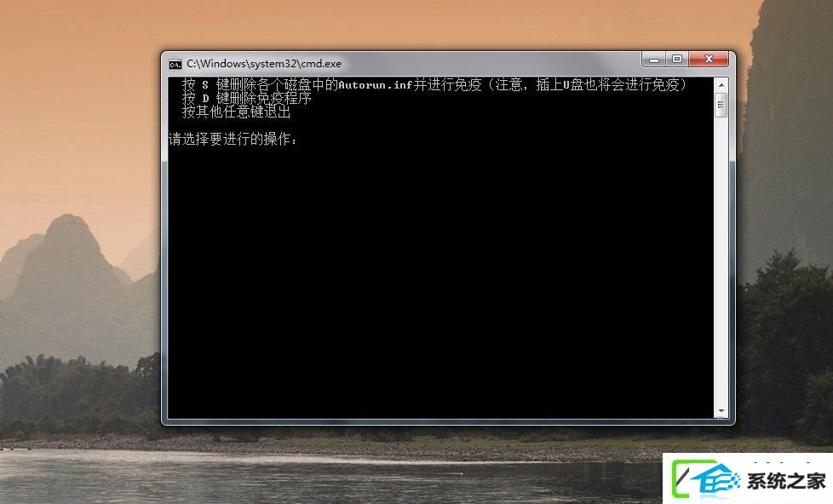833x504 pixels.
Task: Minimize the cmd.exe window
Action: pyautogui.click(x=654, y=59)
